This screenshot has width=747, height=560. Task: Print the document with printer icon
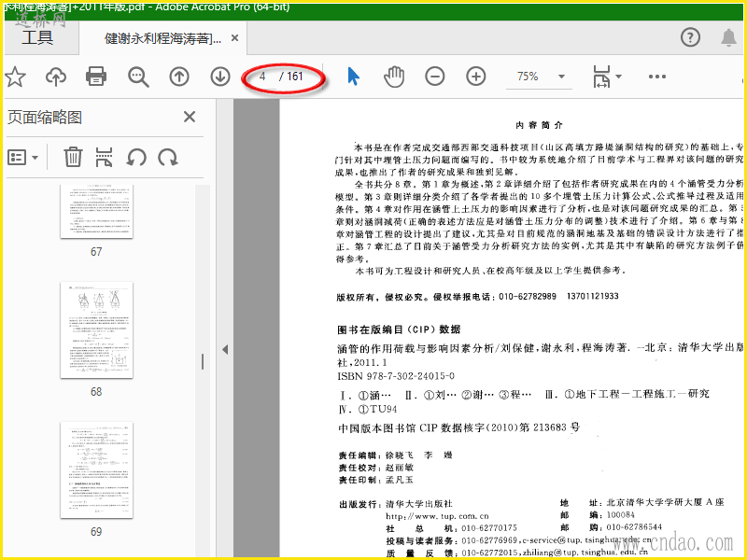tap(96, 77)
